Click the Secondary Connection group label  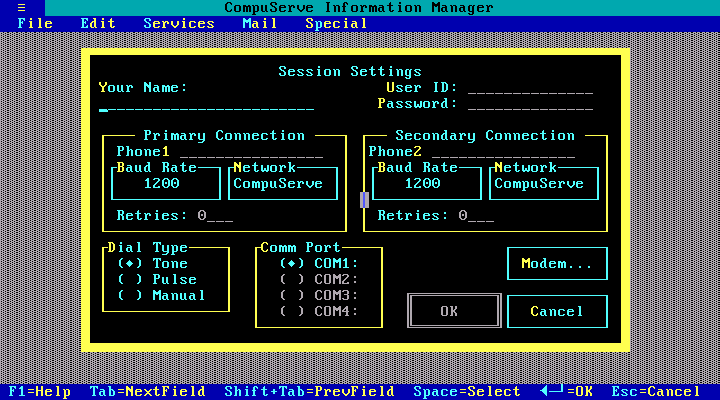[x=485, y=135]
